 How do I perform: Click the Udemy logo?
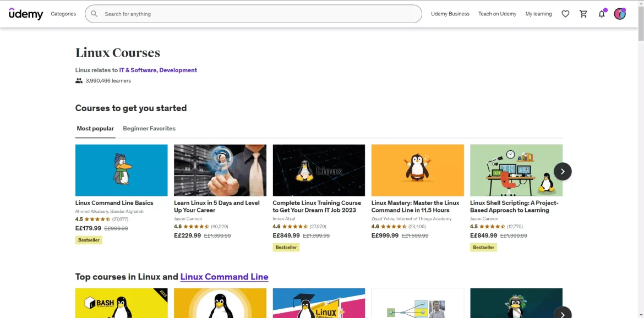coord(26,14)
